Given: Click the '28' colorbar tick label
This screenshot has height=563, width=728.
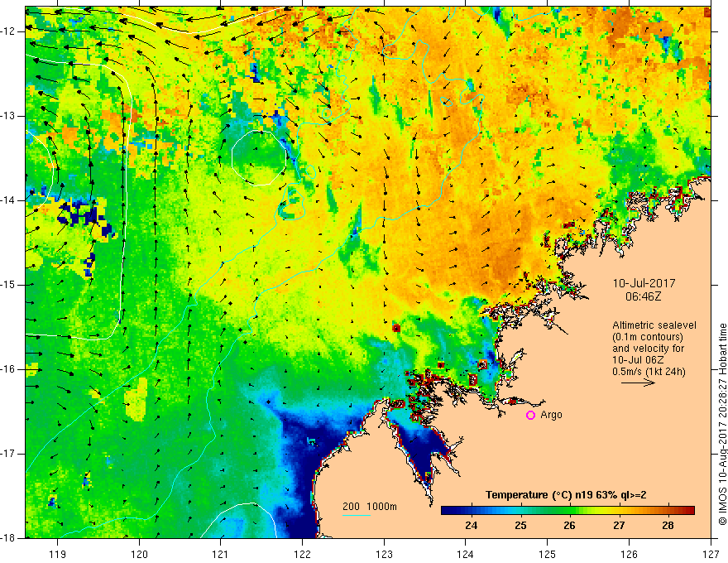Looking at the screenshot, I should [668, 526].
